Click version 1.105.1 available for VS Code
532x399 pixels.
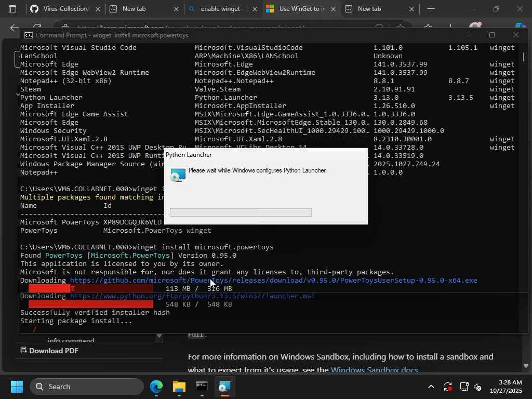pyautogui.click(x=462, y=47)
